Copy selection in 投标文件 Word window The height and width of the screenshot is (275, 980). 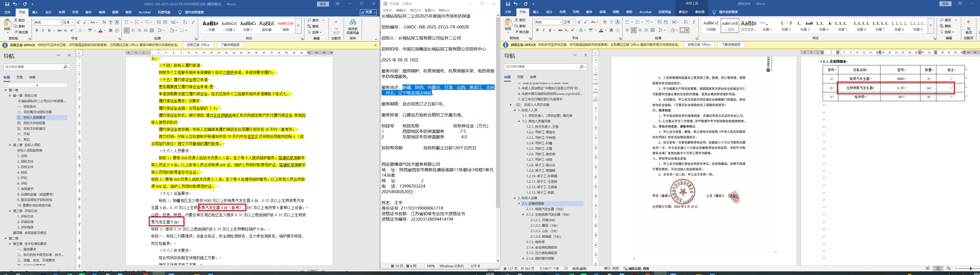click(x=520, y=26)
